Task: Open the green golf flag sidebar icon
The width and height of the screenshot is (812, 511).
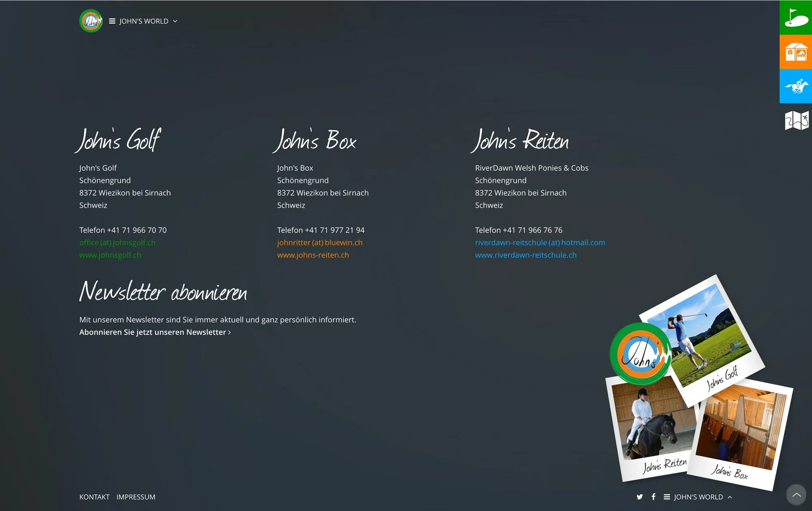Action: 796,17
